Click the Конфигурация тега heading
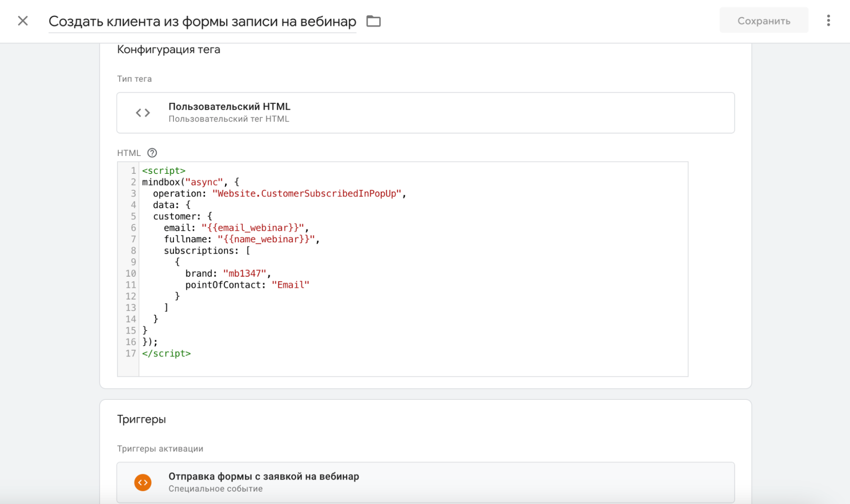This screenshot has width=850, height=504. [x=169, y=50]
